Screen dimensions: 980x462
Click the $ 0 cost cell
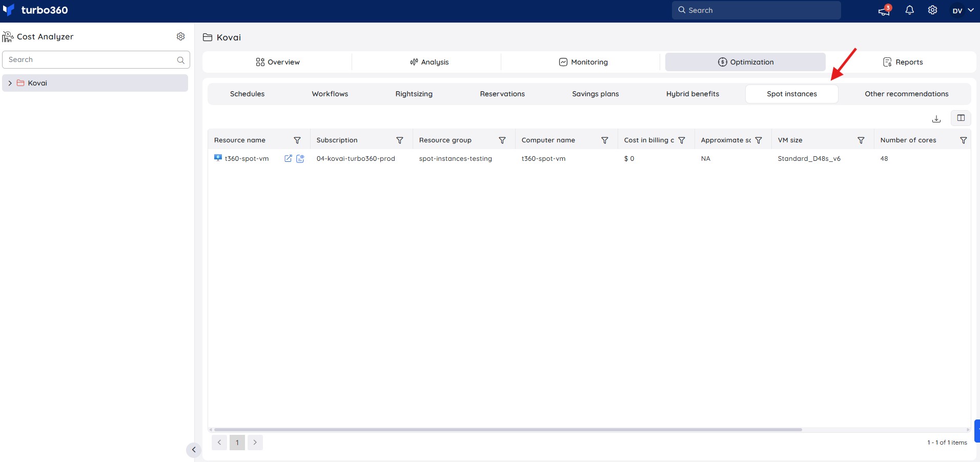point(629,159)
